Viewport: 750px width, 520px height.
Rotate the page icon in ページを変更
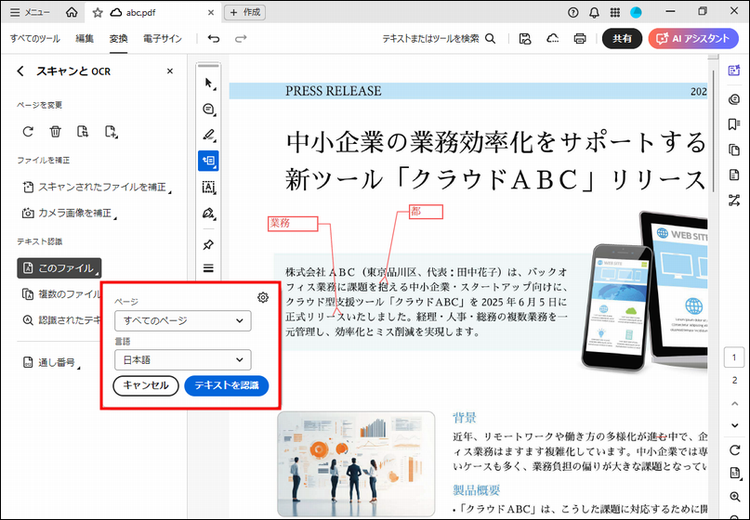coord(28,131)
